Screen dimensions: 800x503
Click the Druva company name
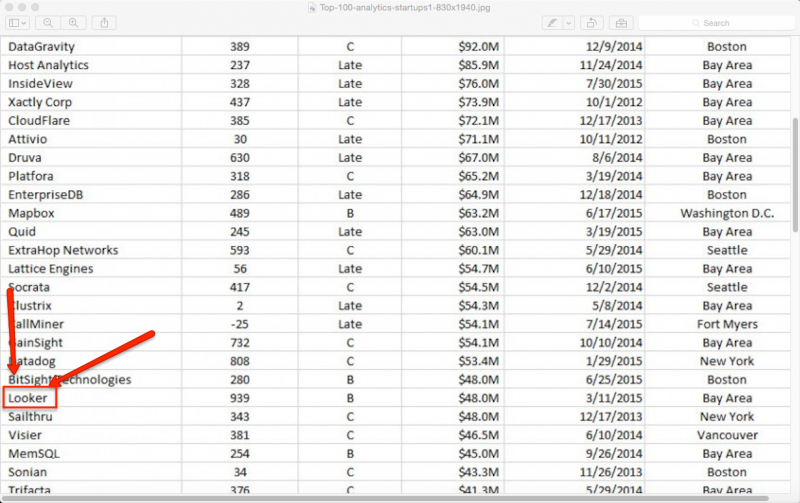[x=24, y=158]
